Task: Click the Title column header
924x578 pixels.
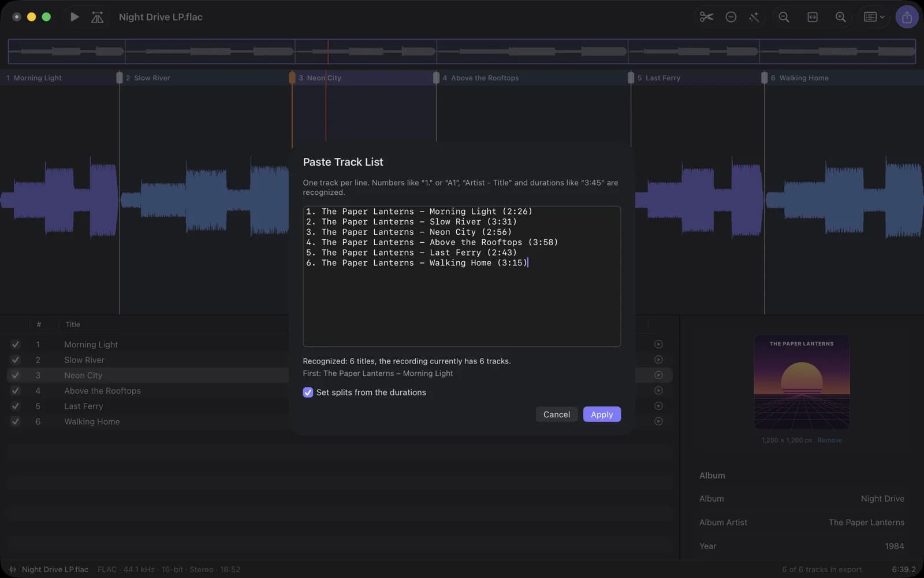Action: coord(73,324)
